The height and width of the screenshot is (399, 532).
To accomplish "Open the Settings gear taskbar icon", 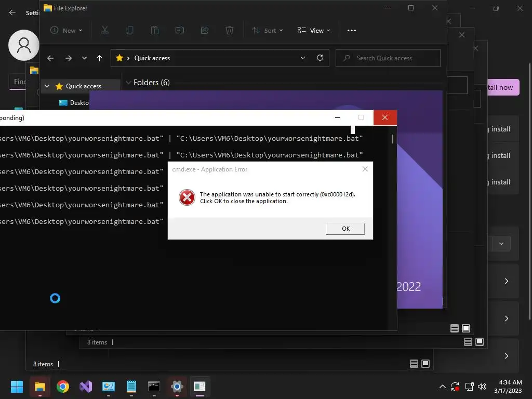I will (x=177, y=387).
